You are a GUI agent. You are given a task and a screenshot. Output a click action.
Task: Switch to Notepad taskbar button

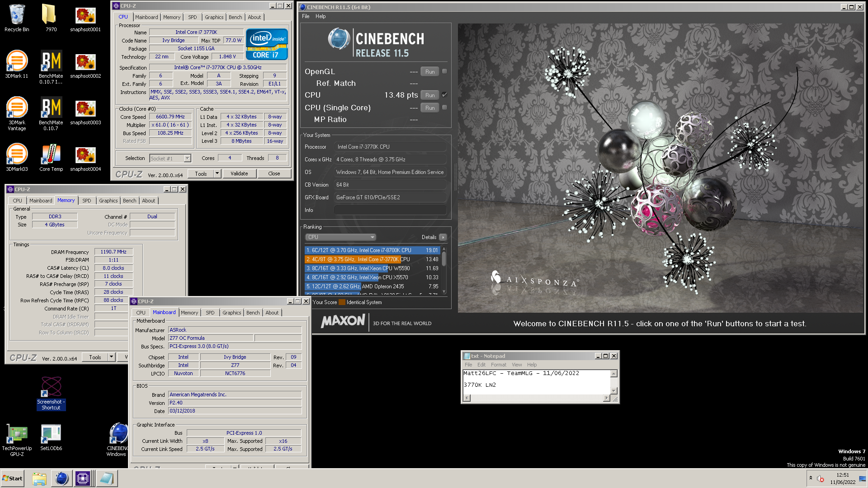click(x=107, y=479)
